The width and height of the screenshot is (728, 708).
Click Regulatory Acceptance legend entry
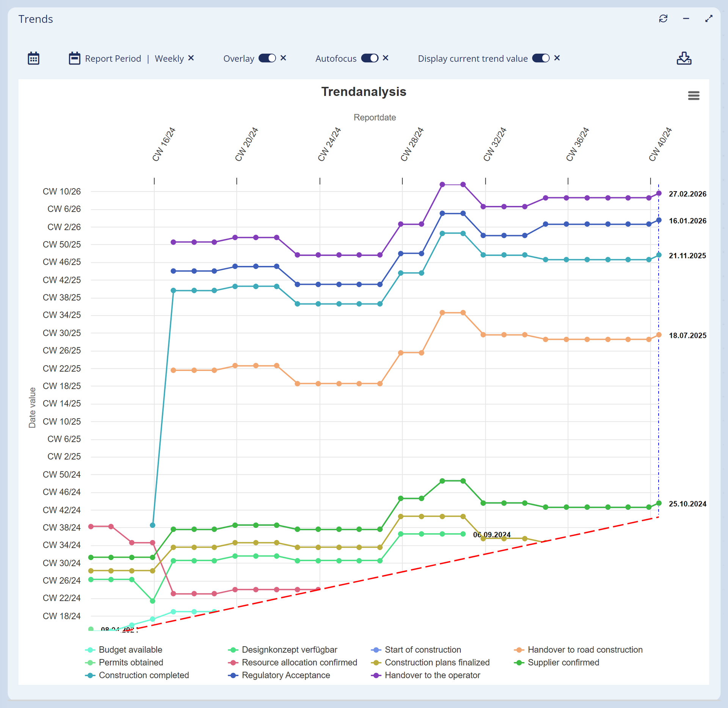286,675
